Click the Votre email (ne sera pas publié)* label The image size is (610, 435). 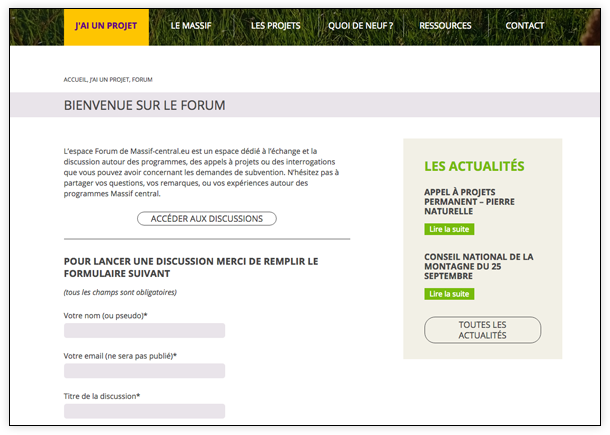[x=120, y=356]
